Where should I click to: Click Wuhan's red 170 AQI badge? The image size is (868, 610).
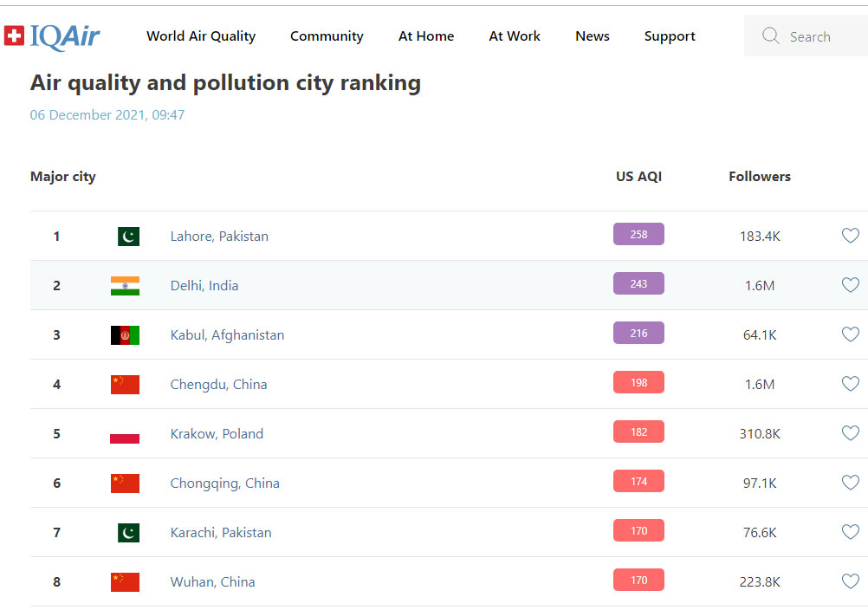[x=638, y=581]
